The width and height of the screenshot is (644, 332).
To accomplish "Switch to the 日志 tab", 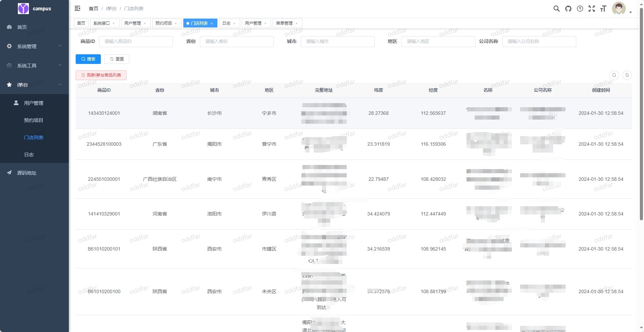I will (226, 23).
